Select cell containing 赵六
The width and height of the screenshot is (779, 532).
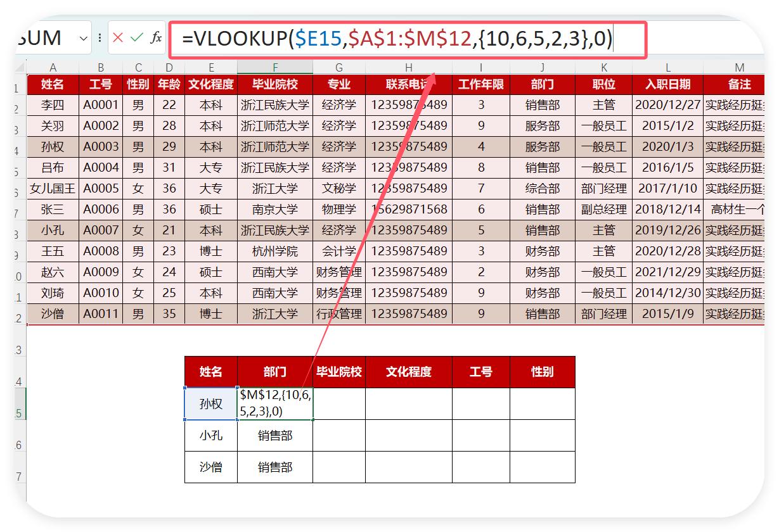(53, 272)
